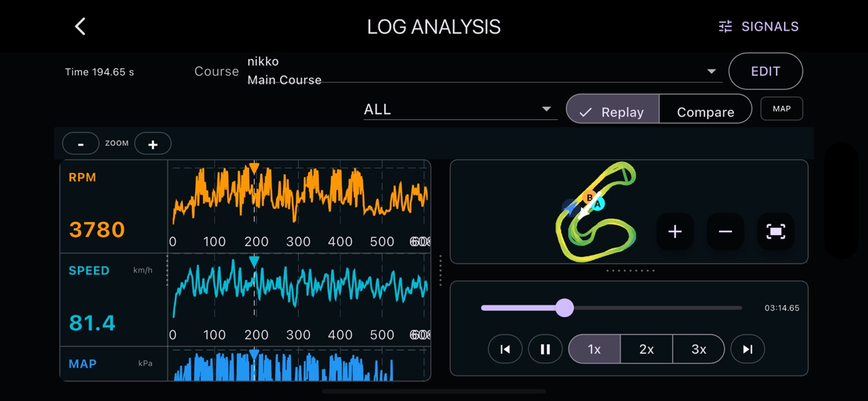Click the Time 194.65 s readout
The height and width of the screenshot is (401, 868).
pos(100,72)
